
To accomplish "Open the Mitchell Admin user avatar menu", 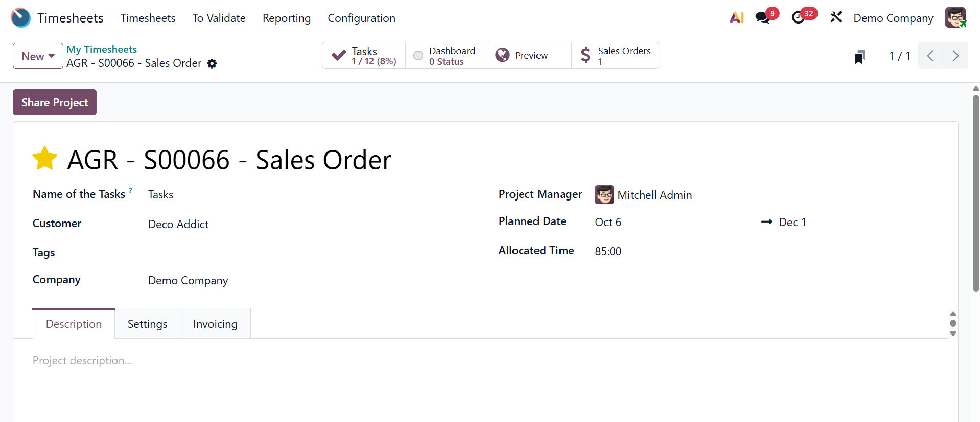I will [955, 18].
